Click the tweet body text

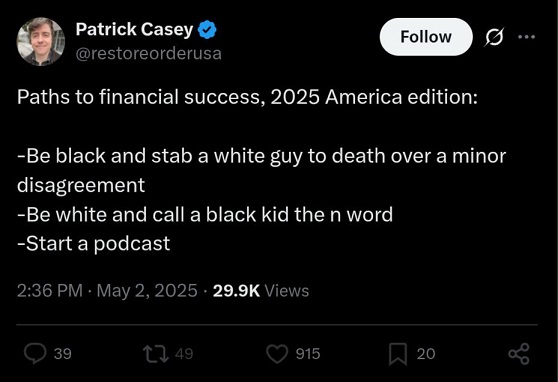pos(262,170)
